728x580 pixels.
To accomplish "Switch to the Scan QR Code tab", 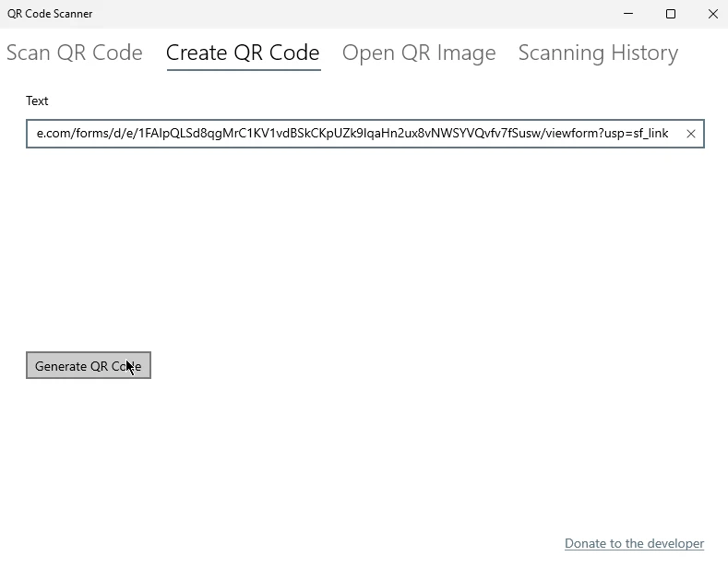I will pyautogui.click(x=74, y=53).
